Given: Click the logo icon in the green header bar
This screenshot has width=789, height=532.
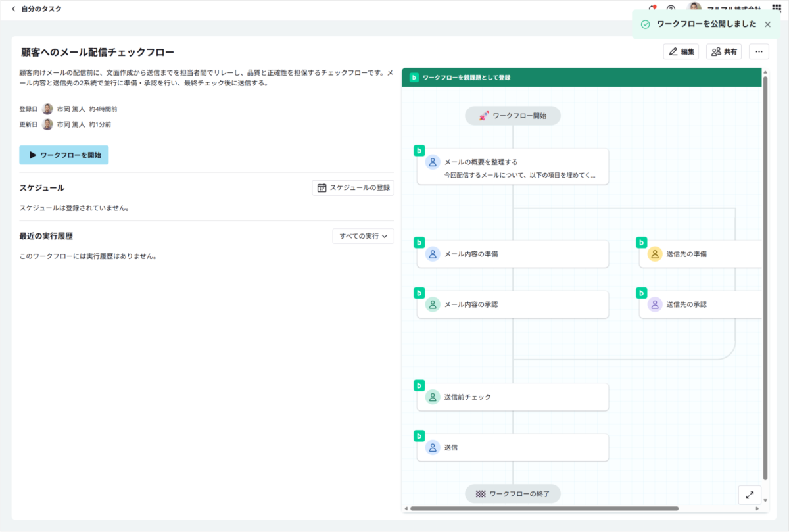Looking at the screenshot, I should (x=414, y=78).
